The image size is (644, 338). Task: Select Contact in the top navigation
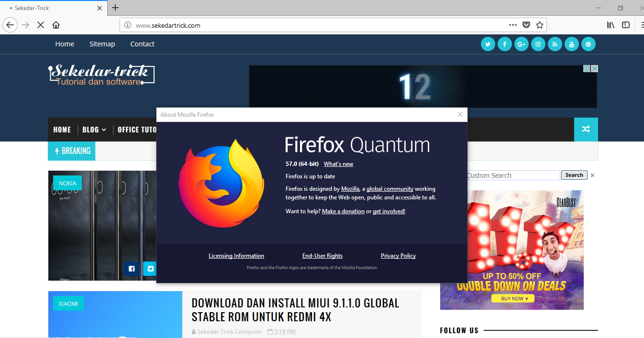tap(142, 44)
